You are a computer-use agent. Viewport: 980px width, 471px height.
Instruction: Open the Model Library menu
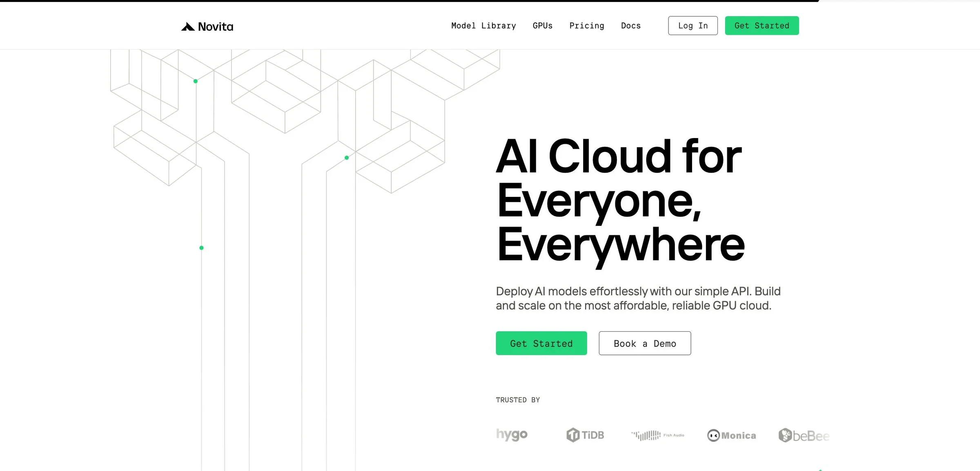[483, 26]
